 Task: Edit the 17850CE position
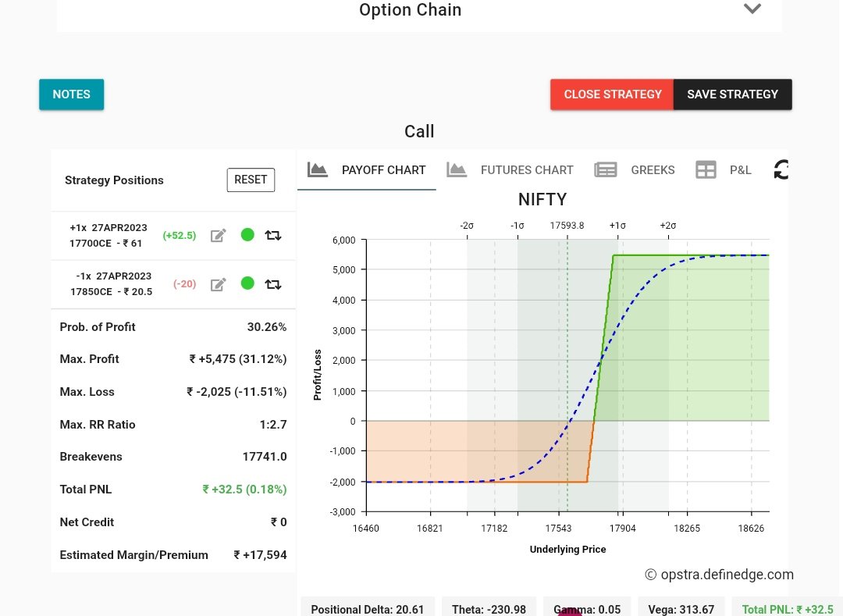click(218, 284)
